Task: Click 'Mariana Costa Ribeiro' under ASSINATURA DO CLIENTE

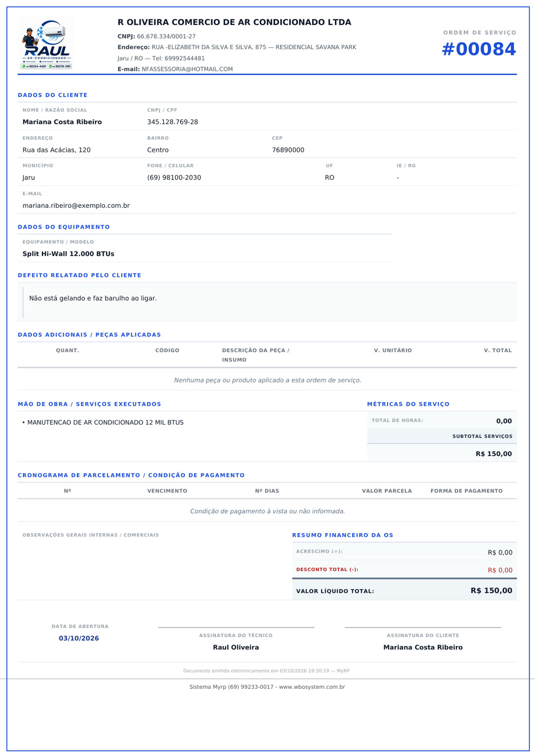Action: [x=423, y=648]
